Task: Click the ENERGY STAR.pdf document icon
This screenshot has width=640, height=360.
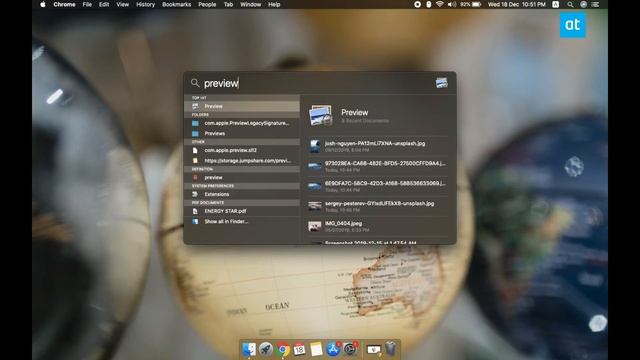Action: point(195,211)
